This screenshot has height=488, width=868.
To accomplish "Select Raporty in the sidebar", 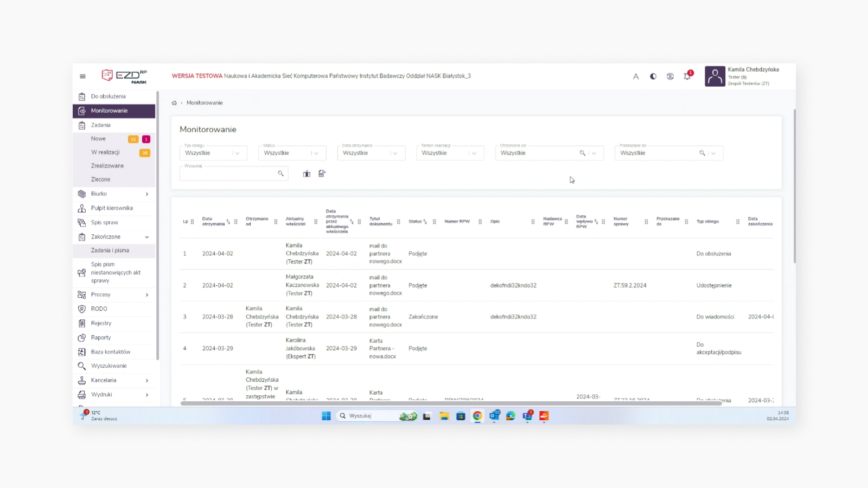I will [x=101, y=338].
